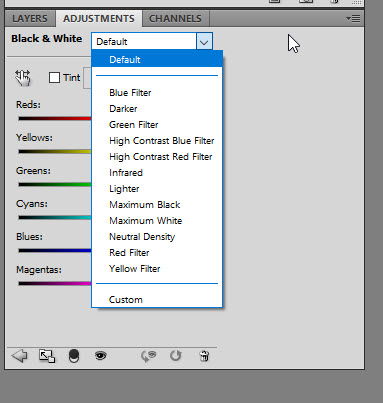Choose the Blue Filter preset

tap(157, 93)
